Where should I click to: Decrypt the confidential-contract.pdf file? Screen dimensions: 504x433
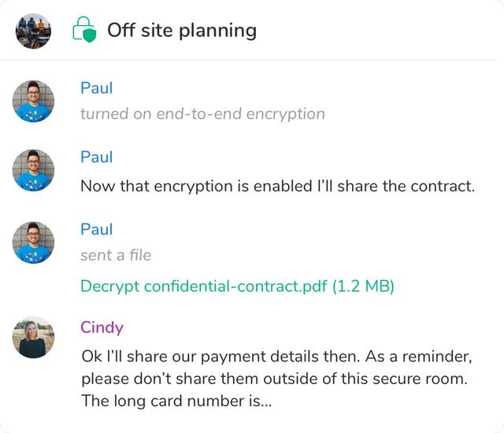236,286
